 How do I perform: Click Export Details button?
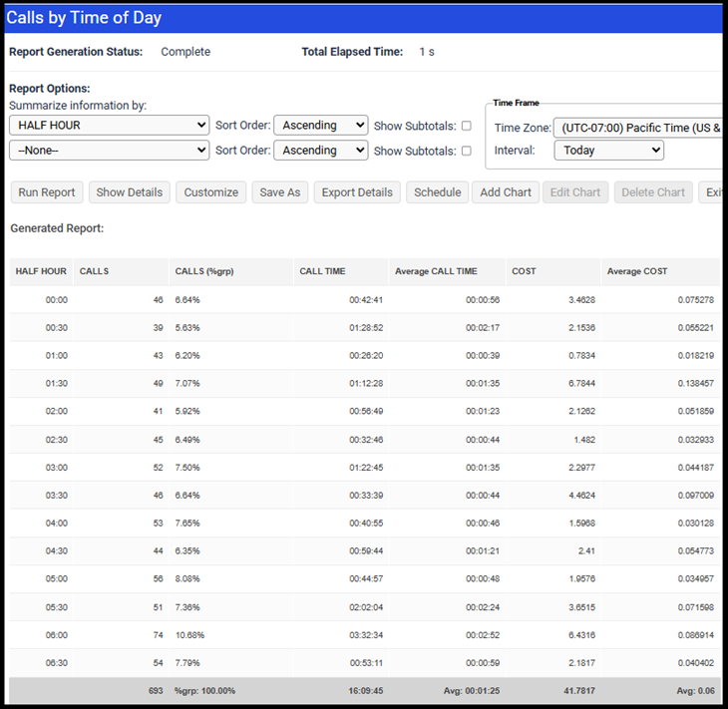[357, 192]
